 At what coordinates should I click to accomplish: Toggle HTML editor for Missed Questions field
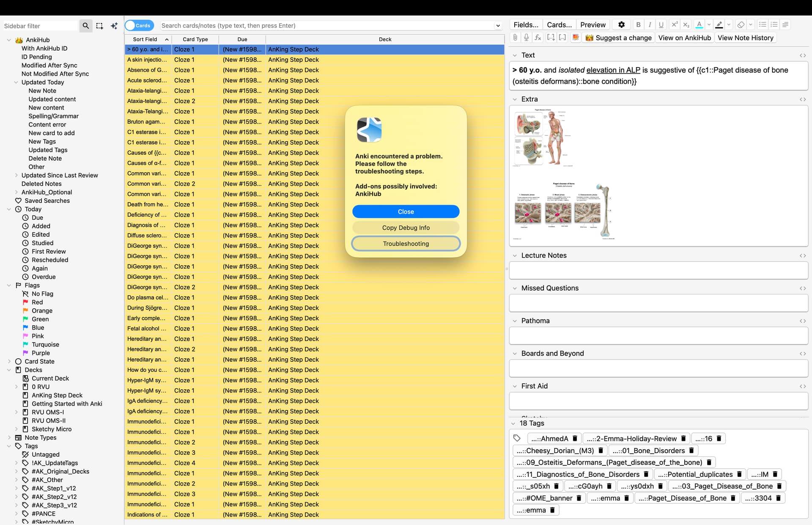[x=803, y=288]
